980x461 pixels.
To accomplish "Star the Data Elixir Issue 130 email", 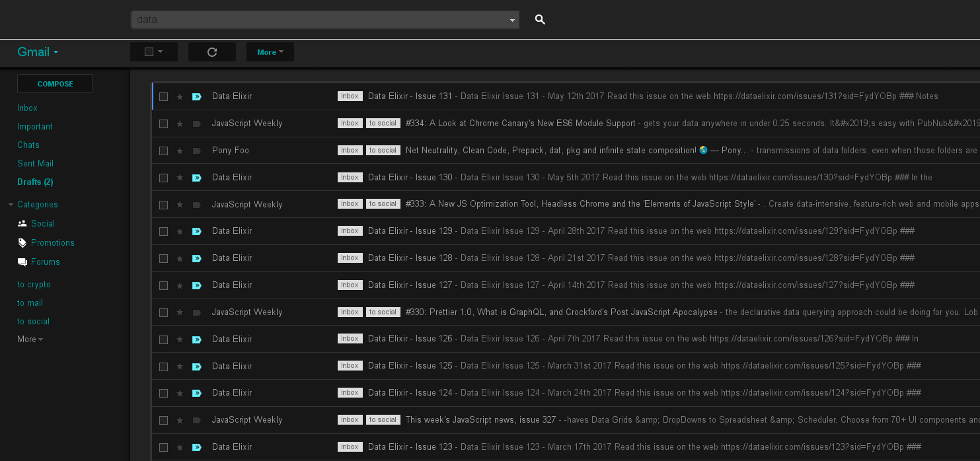I will tap(180, 178).
